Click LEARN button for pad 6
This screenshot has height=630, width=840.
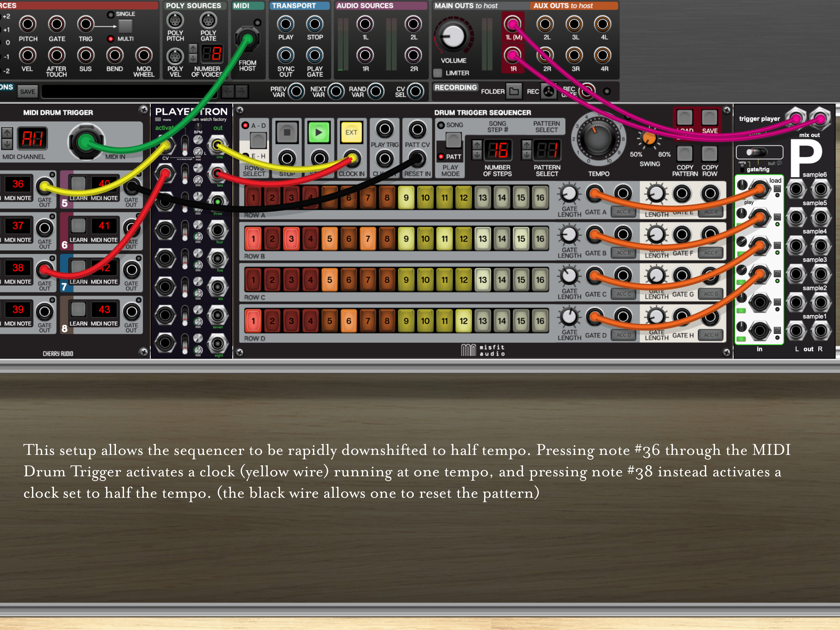[x=78, y=226]
